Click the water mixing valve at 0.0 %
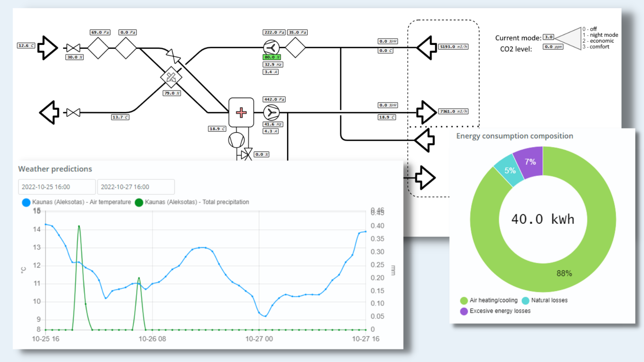The image size is (644, 362). (x=247, y=154)
